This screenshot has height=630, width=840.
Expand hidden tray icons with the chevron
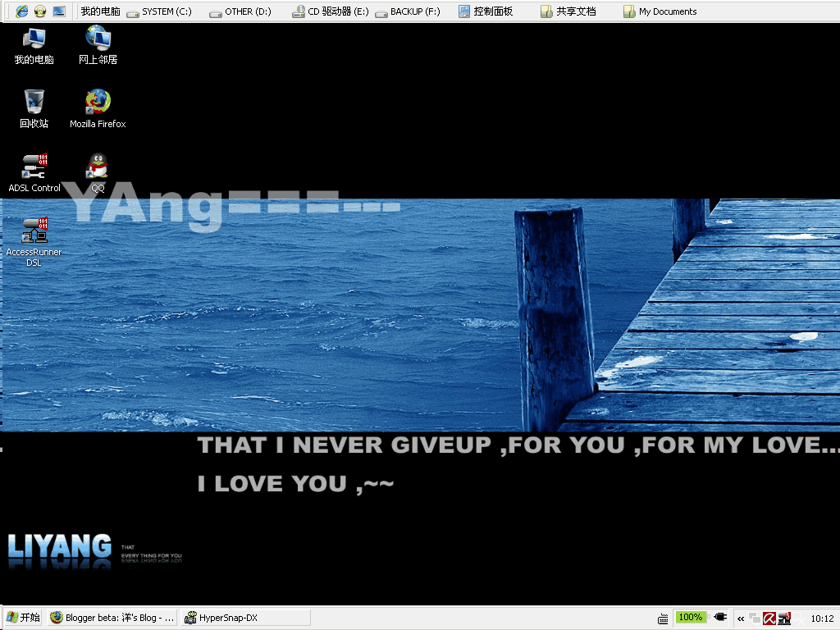pos(741,619)
